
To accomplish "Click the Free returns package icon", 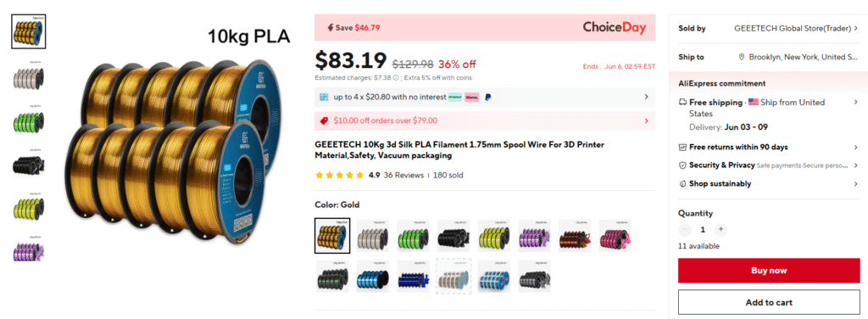I will pyautogui.click(x=682, y=148).
